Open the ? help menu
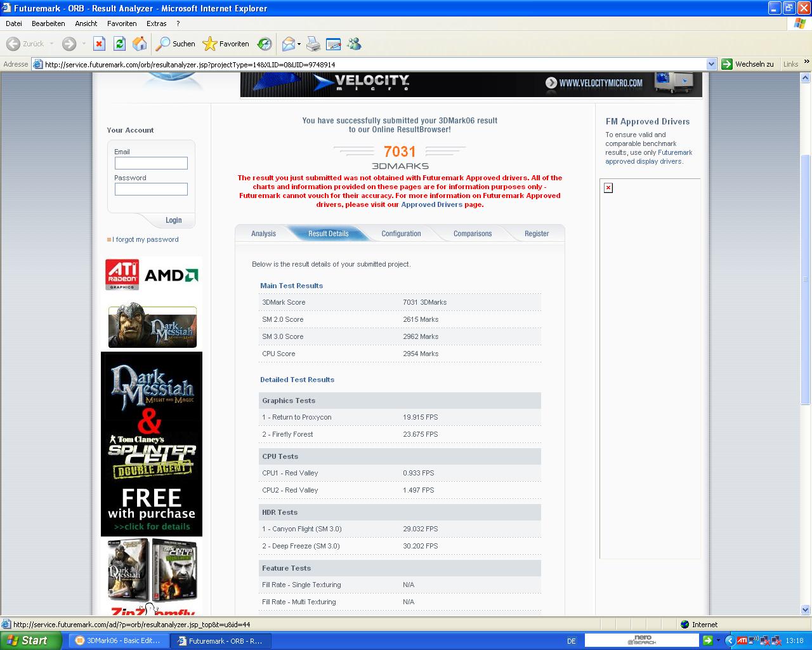This screenshot has width=812, height=650. coord(178,23)
